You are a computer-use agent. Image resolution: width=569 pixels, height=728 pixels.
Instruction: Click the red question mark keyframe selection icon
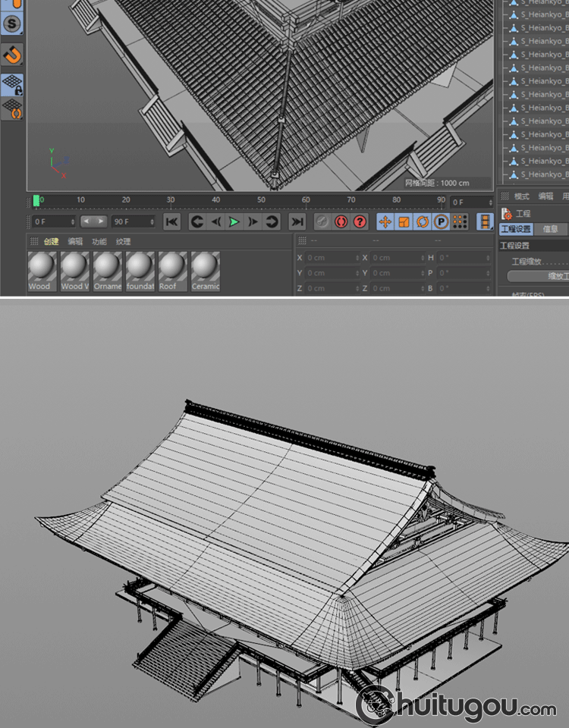point(360,222)
